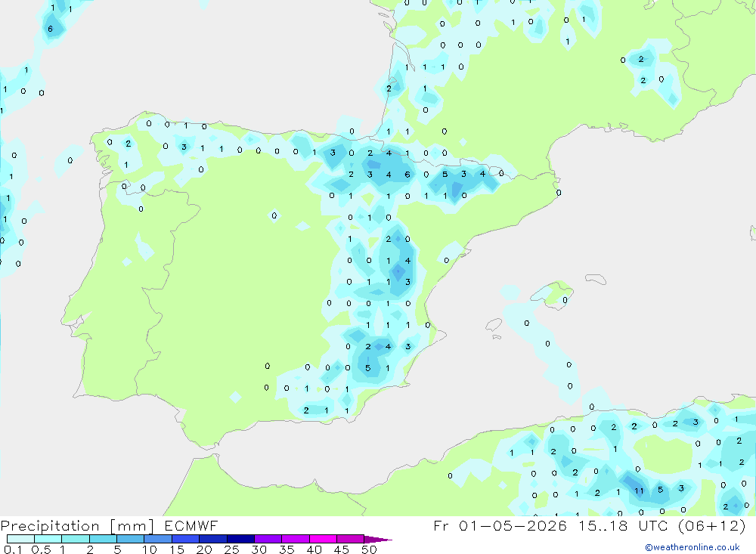
Task: Pick the legend swatch between 40 and 45
Action: click(x=323, y=539)
